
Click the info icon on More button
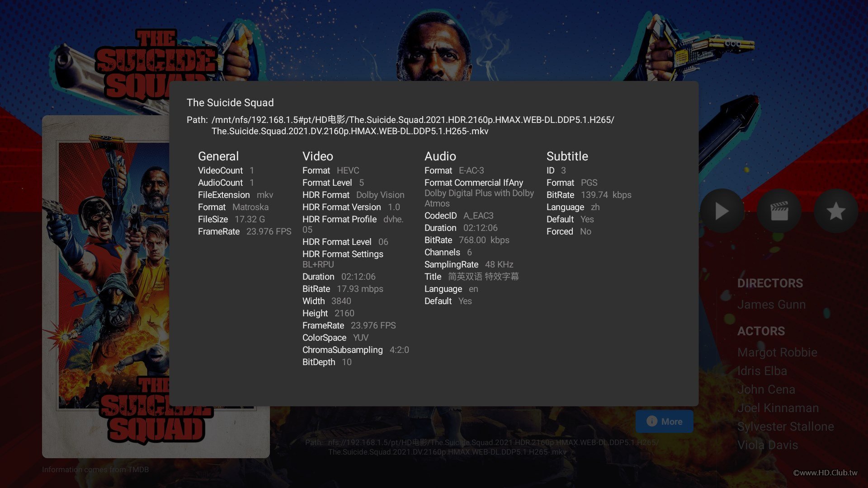651,421
